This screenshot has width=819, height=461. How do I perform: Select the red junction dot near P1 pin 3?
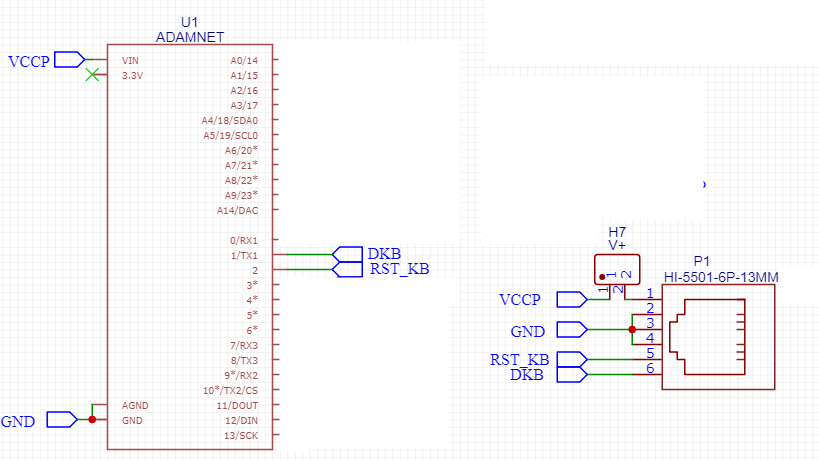coord(632,329)
